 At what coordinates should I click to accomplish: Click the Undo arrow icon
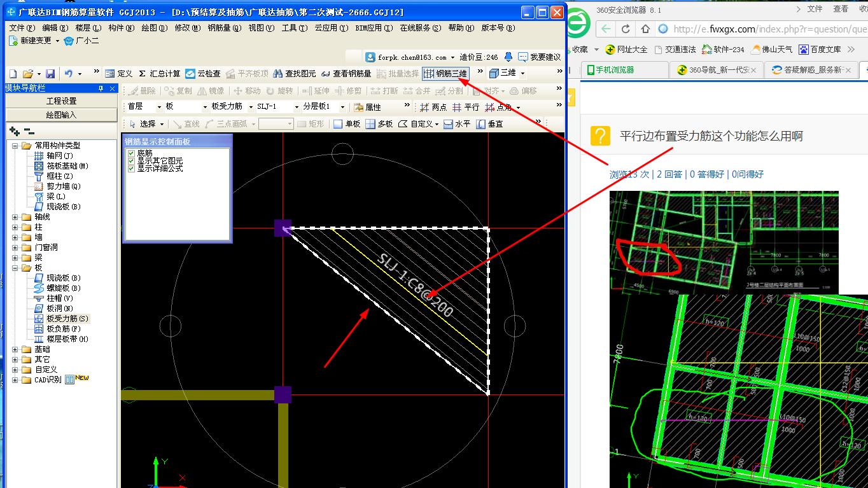(x=68, y=74)
